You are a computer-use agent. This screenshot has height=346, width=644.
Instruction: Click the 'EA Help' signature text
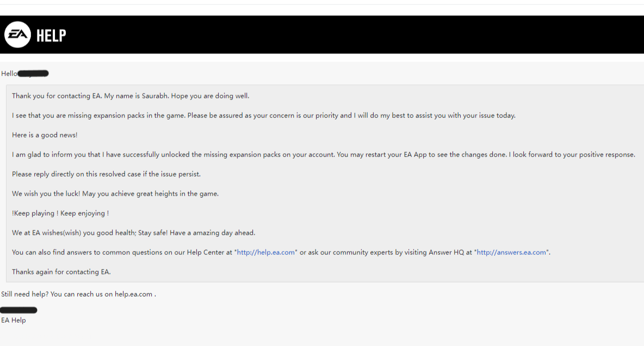tap(14, 320)
